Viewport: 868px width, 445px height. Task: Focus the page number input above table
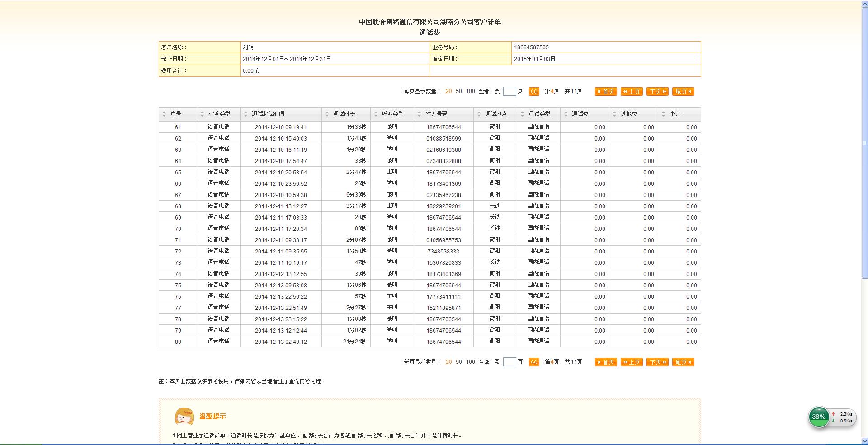pyautogui.click(x=509, y=91)
